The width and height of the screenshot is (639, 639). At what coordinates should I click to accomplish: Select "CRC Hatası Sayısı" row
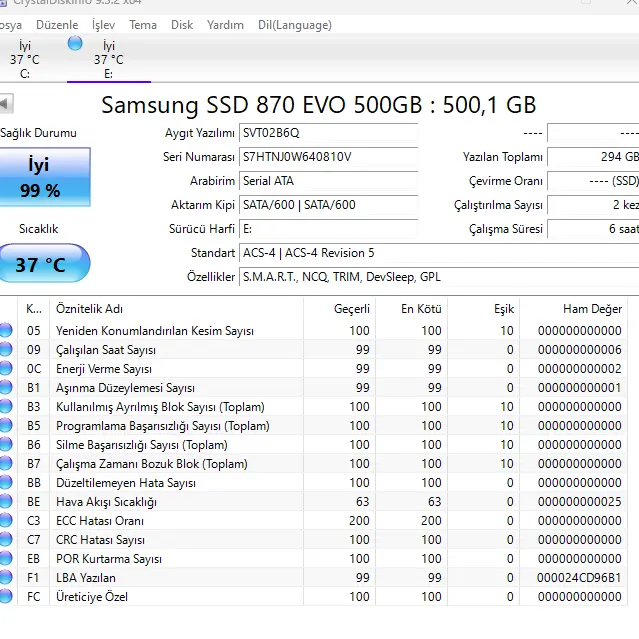(x=313, y=540)
